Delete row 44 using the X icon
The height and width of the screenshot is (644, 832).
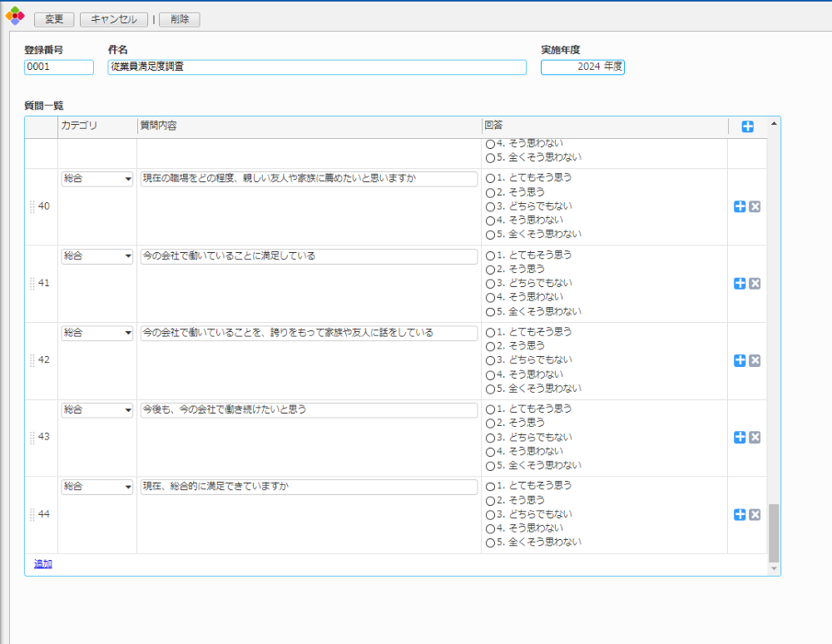coord(755,515)
